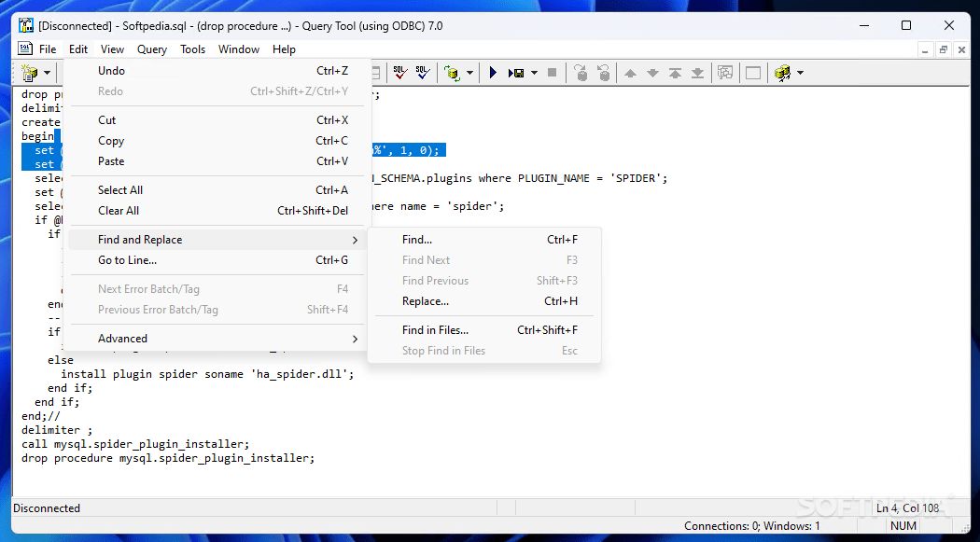Click the Disconnected status bar text
Image resolution: width=980 pixels, height=542 pixels.
tap(47, 508)
